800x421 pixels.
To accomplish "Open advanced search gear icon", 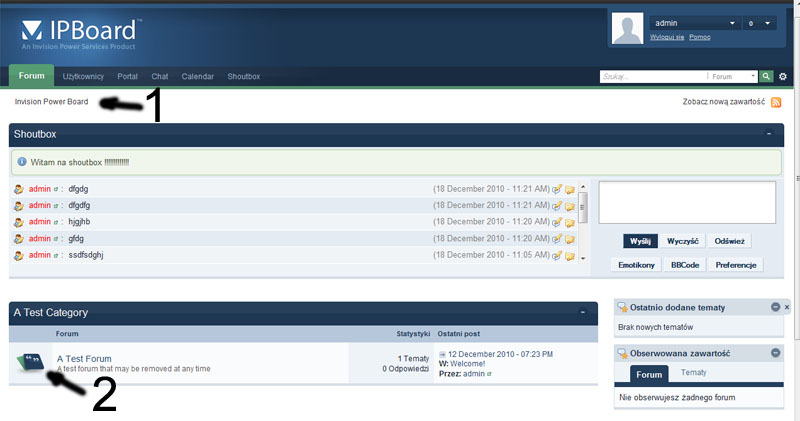I will click(783, 77).
